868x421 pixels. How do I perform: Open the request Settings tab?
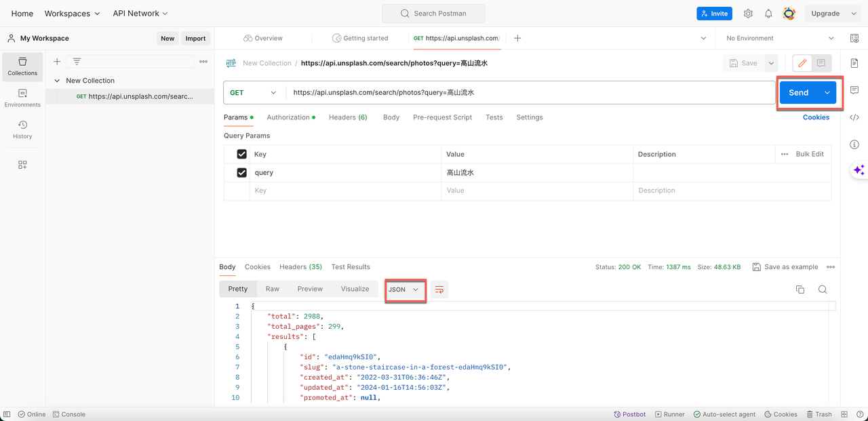click(x=530, y=117)
